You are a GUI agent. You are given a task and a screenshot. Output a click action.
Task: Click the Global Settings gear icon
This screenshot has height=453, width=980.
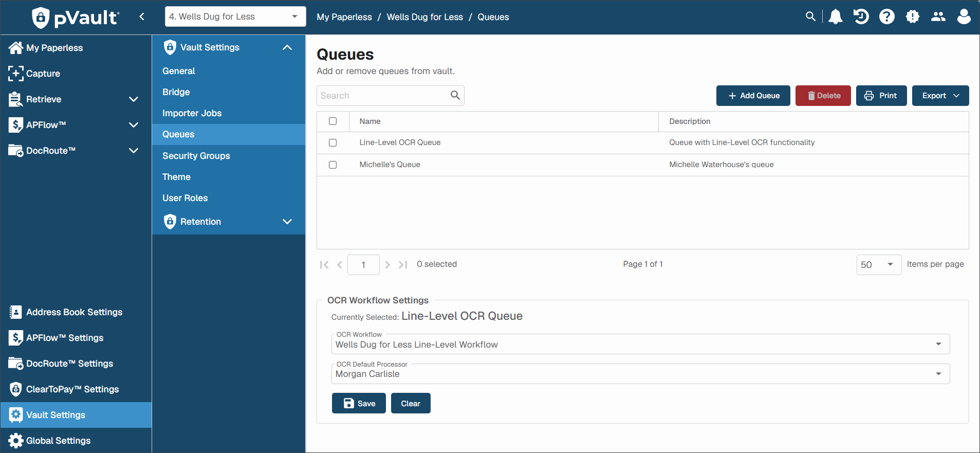pos(15,441)
